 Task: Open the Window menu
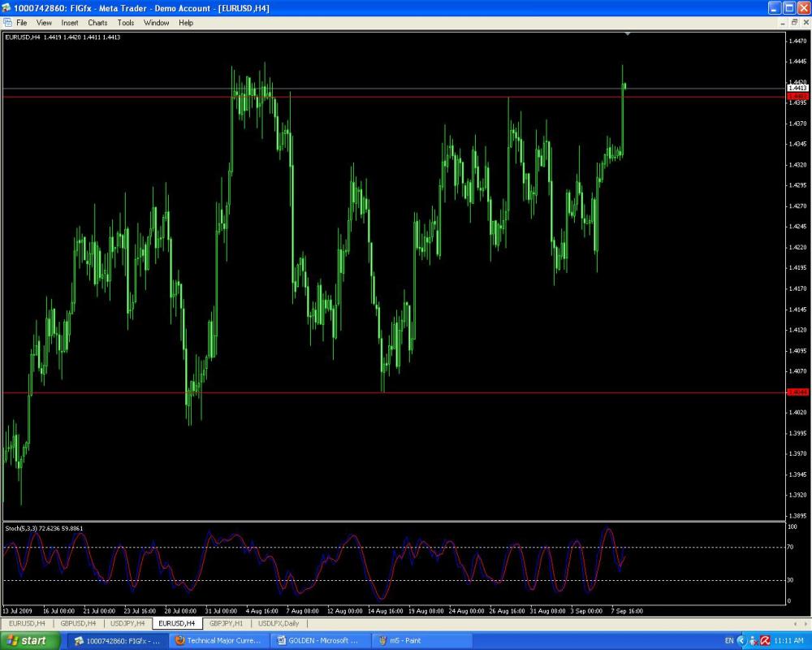tap(156, 23)
